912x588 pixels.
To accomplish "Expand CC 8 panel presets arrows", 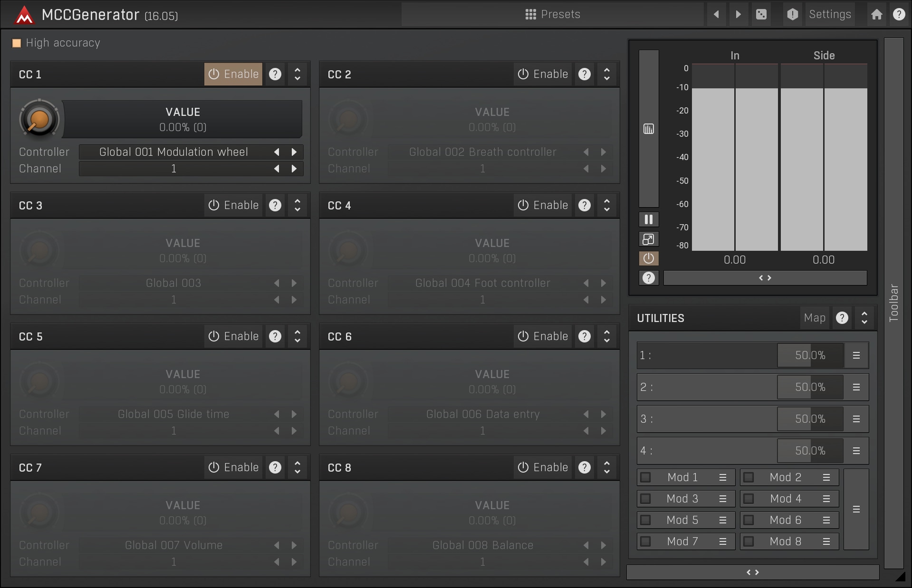I will pyautogui.click(x=607, y=467).
